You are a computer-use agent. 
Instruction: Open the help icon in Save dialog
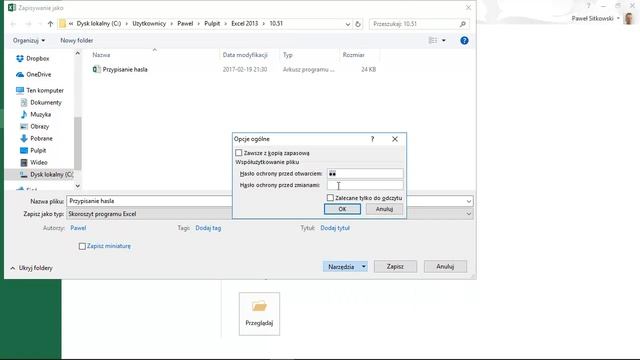tap(464, 40)
